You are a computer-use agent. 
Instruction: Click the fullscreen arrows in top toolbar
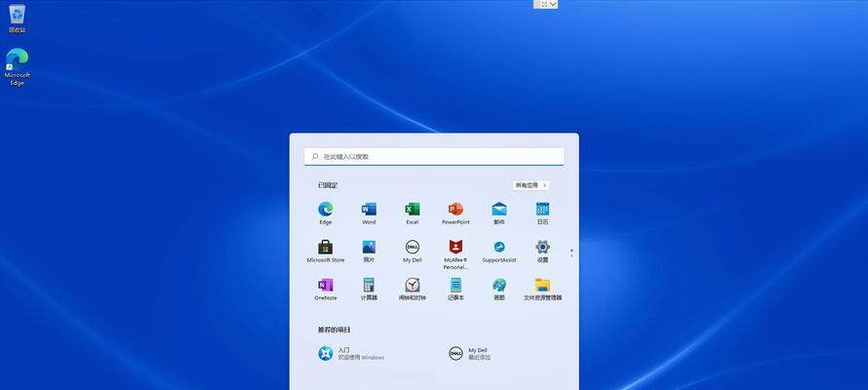point(545,4)
